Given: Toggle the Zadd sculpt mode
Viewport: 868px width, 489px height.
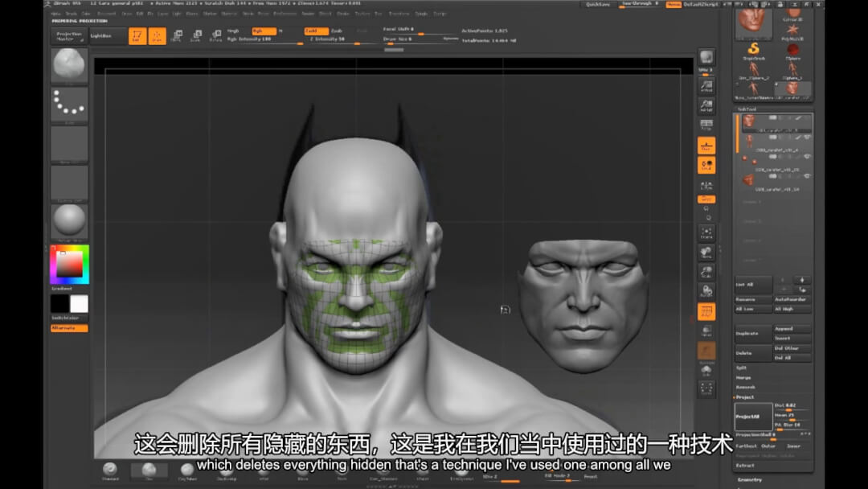Looking at the screenshot, I should [x=316, y=31].
